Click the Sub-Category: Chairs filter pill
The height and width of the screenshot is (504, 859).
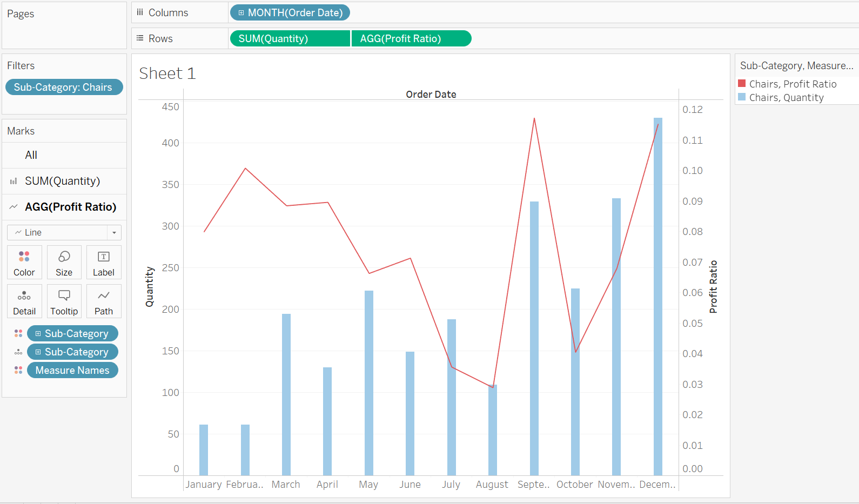(64, 88)
